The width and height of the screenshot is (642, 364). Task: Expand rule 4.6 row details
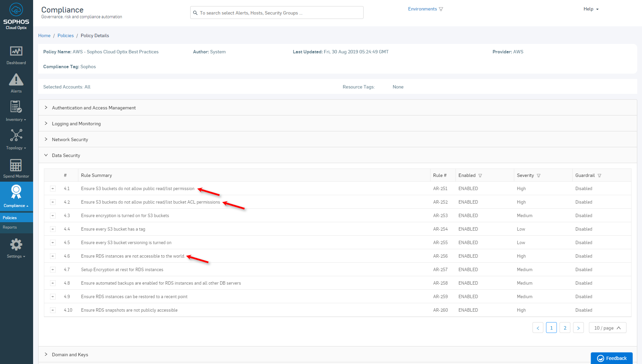53,256
